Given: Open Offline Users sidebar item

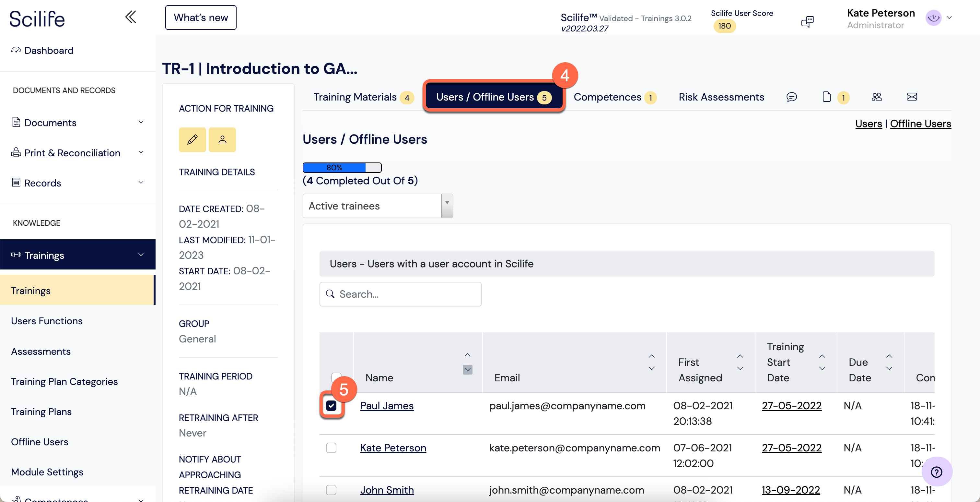Looking at the screenshot, I should [40, 442].
